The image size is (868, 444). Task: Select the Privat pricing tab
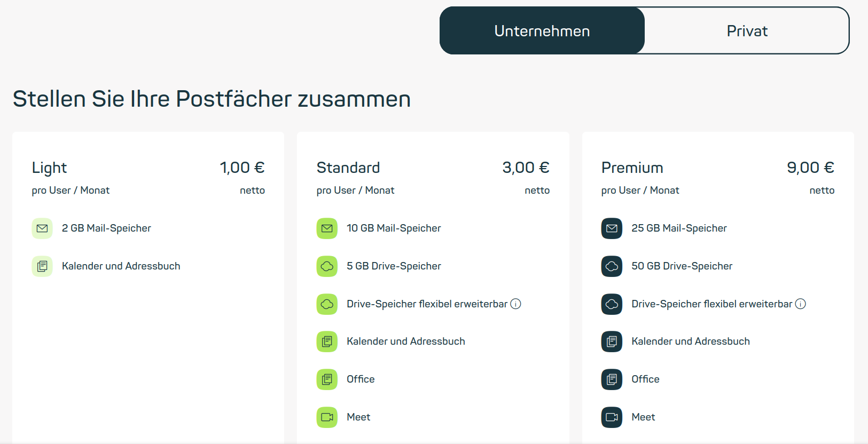(x=746, y=31)
